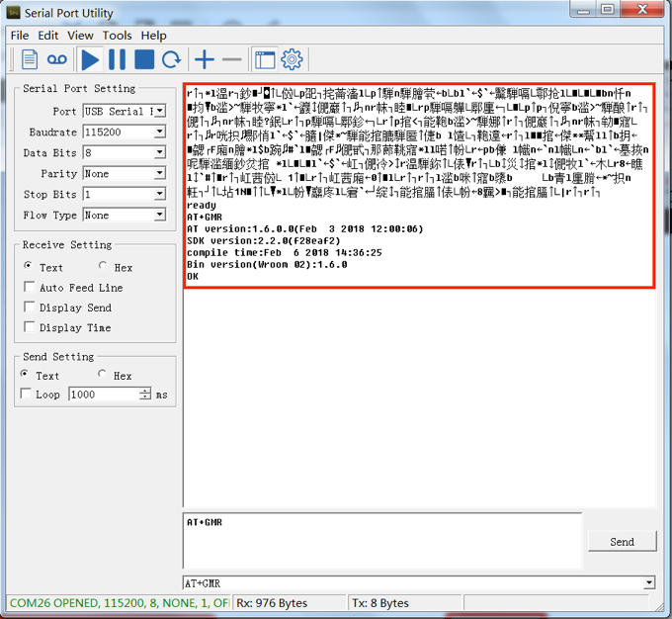The height and width of the screenshot is (619, 672).
Task: Click the refresh circular arrow icon
Action: point(171,60)
